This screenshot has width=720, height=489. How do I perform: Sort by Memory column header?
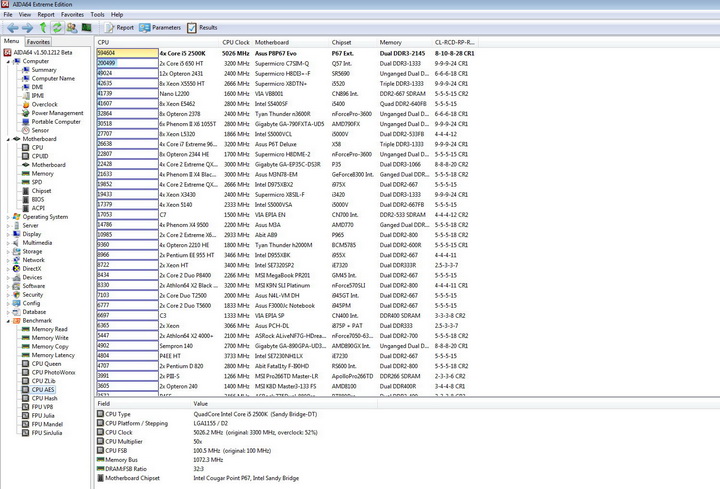tap(404, 42)
